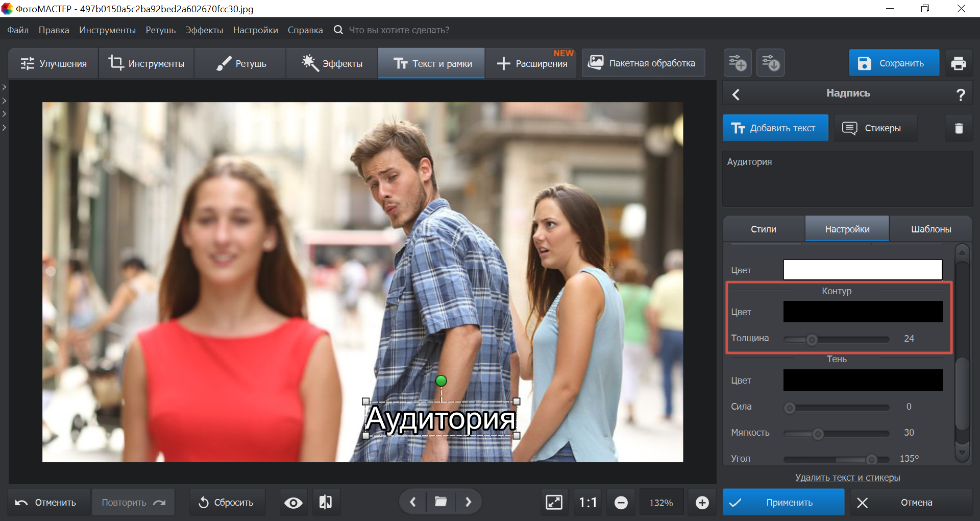Click the Что вы хотите сделать search field
Image resolution: width=980 pixels, height=521 pixels.
tap(399, 30)
